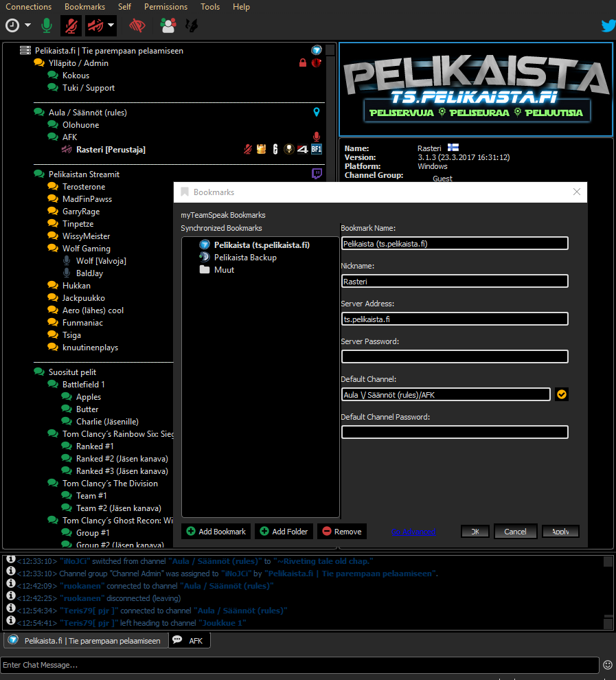Click the Remove button
616x680 pixels.
(x=342, y=532)
